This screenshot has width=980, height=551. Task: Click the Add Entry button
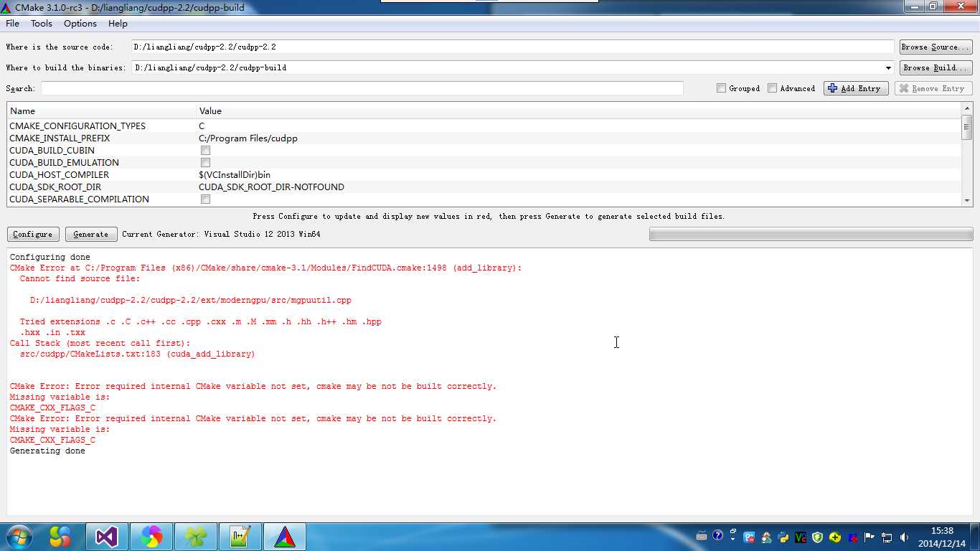click(857, 88)
